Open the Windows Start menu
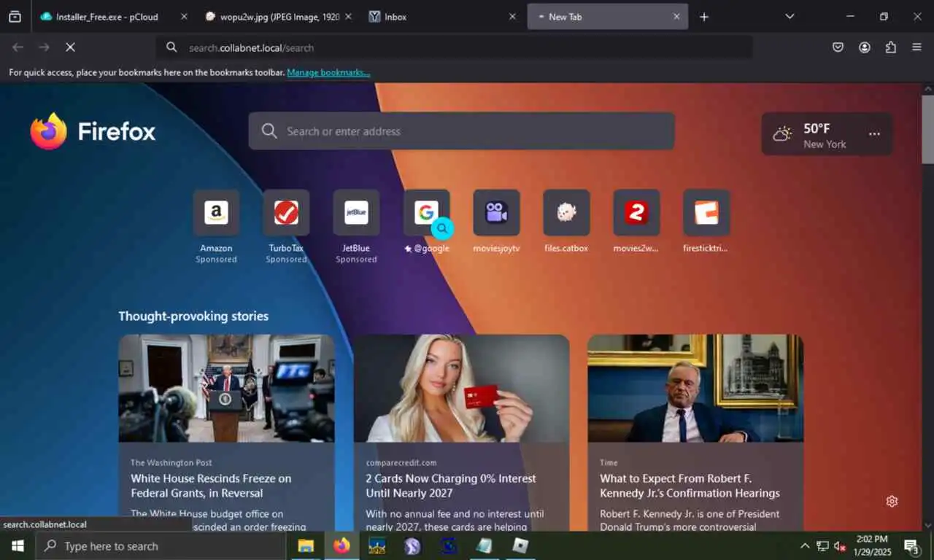 coord(18,546)
